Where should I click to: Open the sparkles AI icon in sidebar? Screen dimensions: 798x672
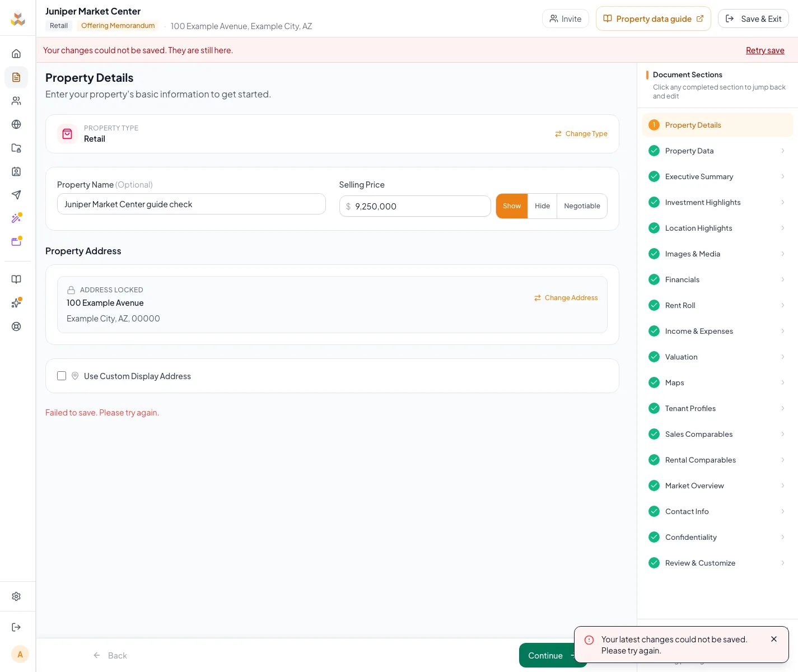tap(16, 303)
